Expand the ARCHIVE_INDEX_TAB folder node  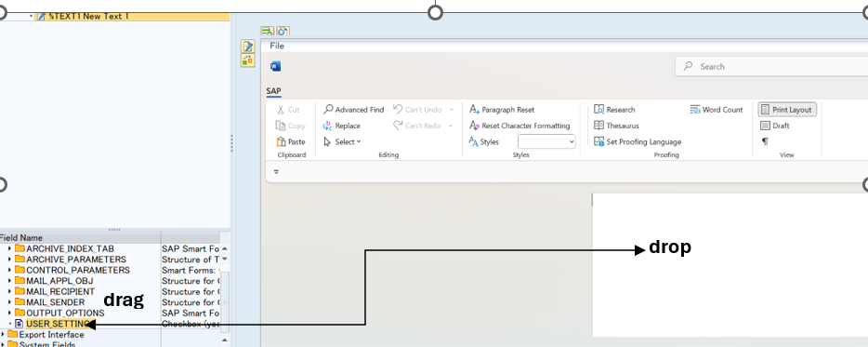tap(9, 249)
